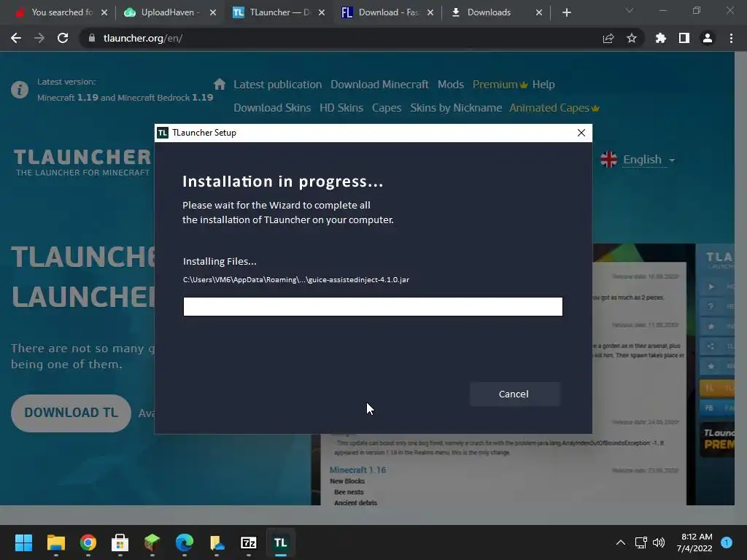
Task: Open File Explorer from taskbar
Action: click(55, 542)
